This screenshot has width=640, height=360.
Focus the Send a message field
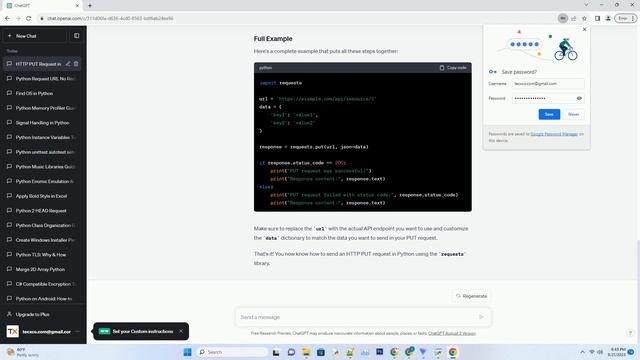355,317
